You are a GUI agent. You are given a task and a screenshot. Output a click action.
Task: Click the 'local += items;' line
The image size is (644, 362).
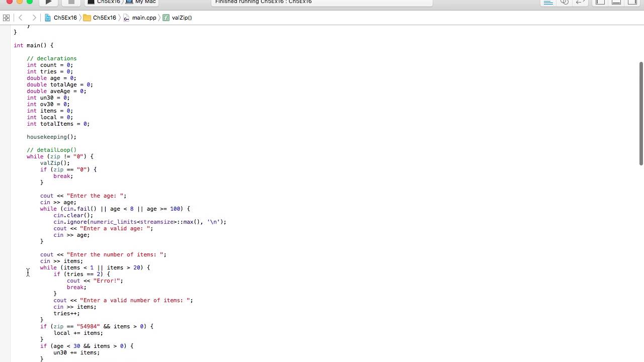pyautogui.click(x=78, y=333)
